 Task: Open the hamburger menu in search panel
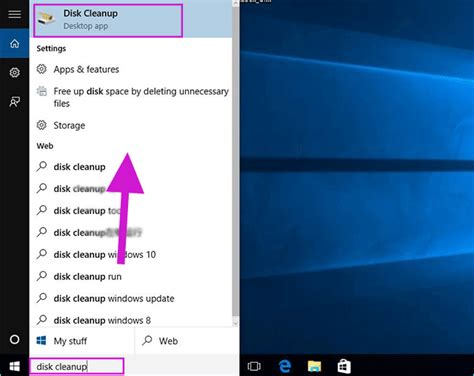pyautogui.click(x=14, y=14)
